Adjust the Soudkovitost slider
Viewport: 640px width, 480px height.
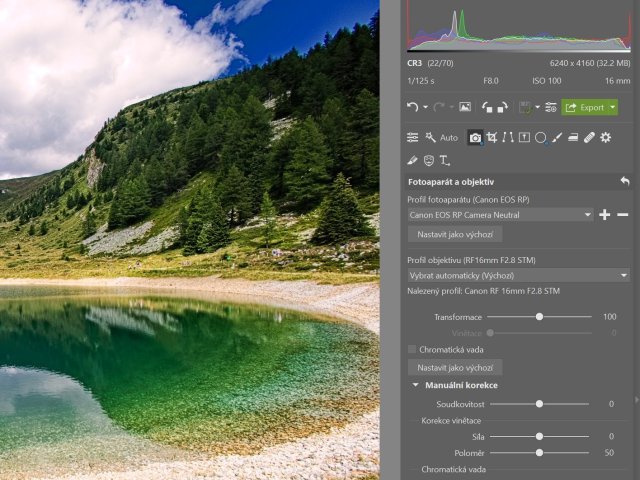coord(539,404)
